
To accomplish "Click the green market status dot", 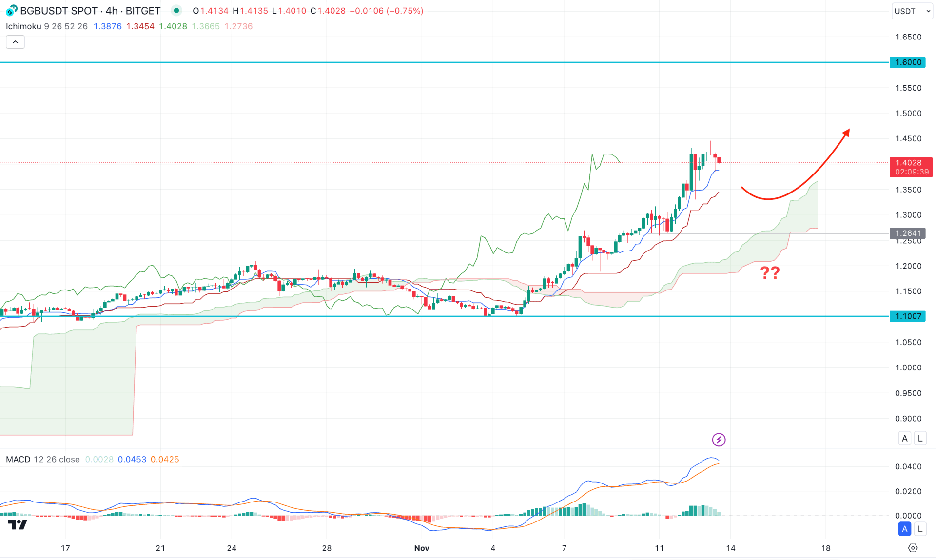I will point(176,10).
